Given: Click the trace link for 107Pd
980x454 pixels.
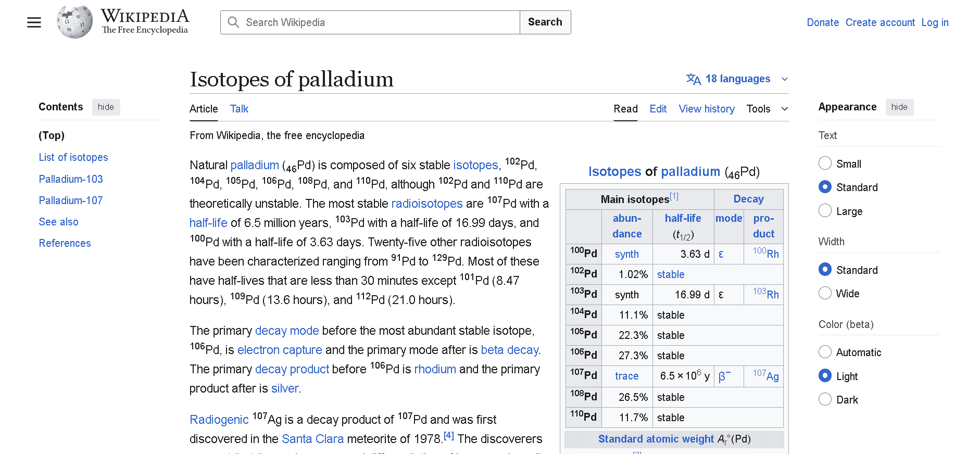Looking at the screenshot, I should [x=626, y=376].
